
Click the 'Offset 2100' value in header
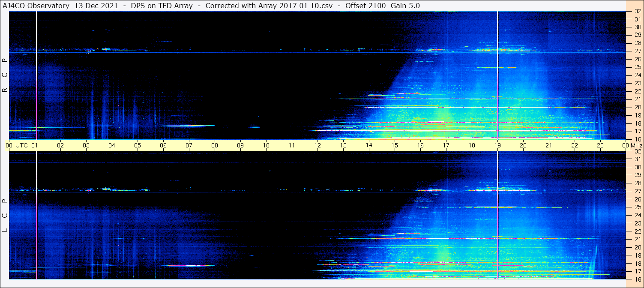click(365, 6)
